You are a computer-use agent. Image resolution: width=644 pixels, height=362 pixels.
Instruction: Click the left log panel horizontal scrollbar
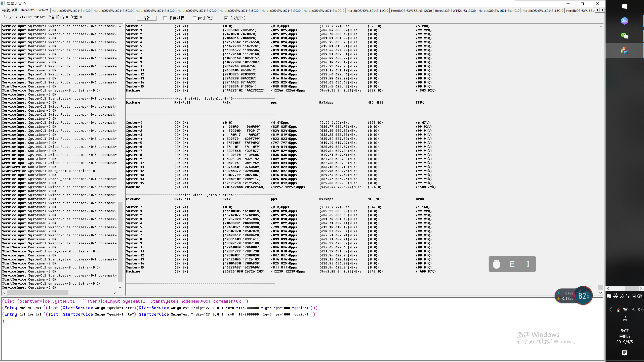click(38, 293)
